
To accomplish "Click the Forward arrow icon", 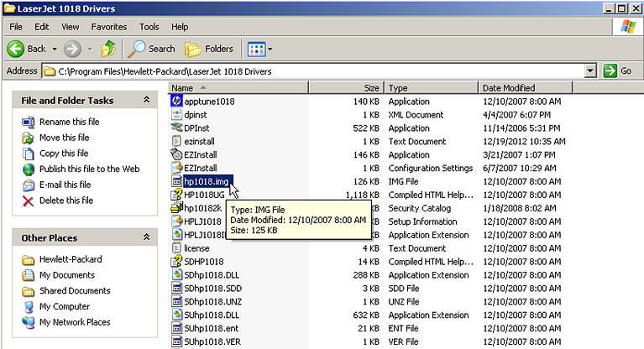I will pyautogui.click(x=72, y=49).
